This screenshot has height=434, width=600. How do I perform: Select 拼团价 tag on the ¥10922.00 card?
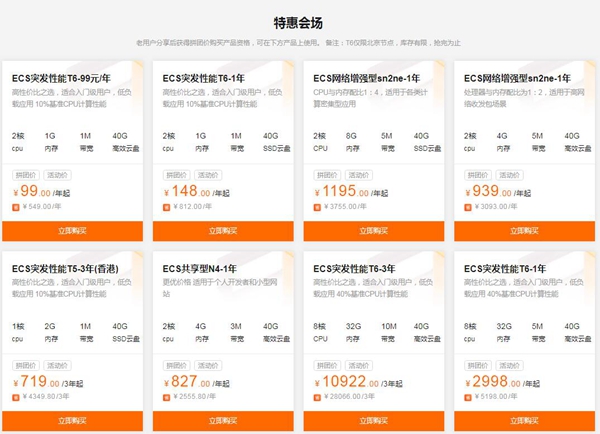(327, 365)
